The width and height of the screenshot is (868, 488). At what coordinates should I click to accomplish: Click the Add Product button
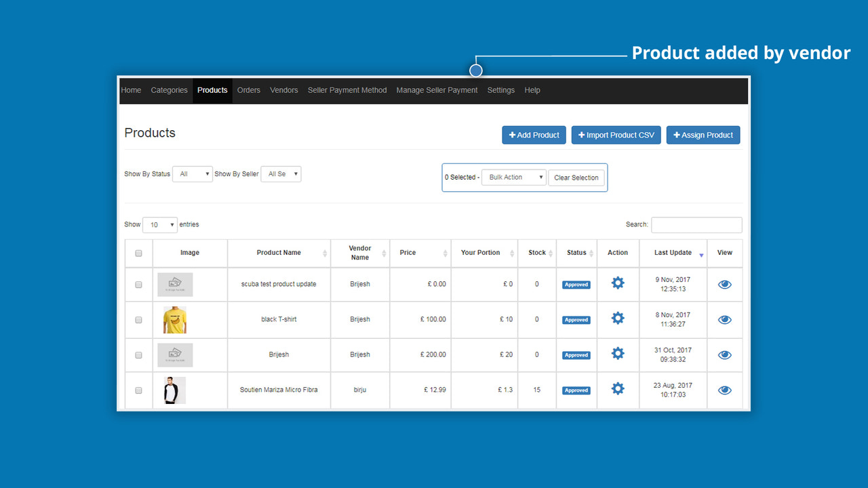click(534, 135)
